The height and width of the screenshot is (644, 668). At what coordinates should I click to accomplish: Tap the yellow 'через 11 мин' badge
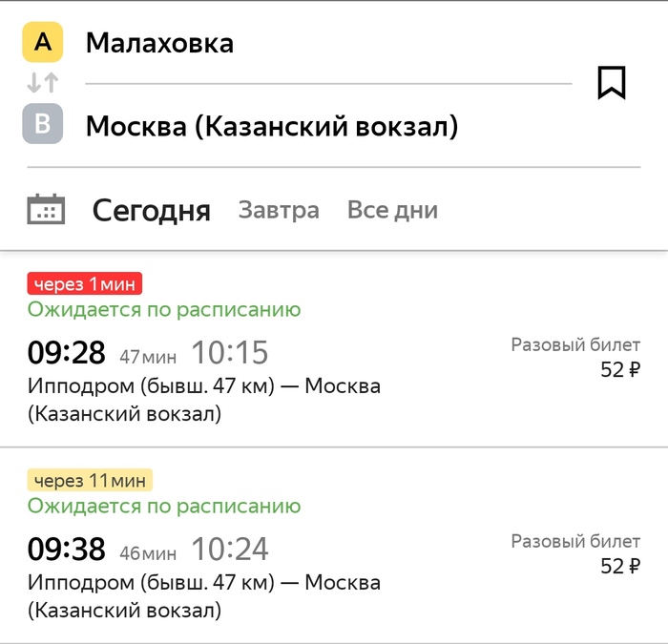click(90, 480)
